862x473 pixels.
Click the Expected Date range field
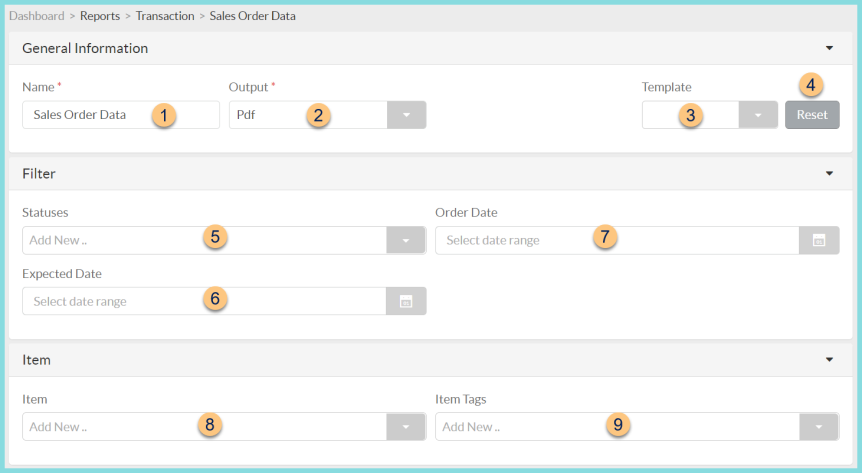pyautogui.click(x=204, y=301)
